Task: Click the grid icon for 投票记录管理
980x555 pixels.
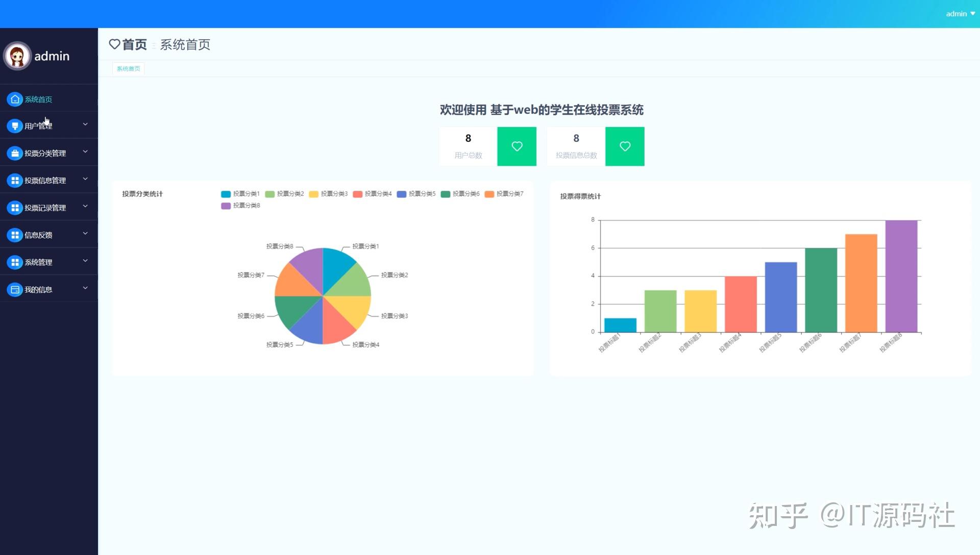Action: coord(15,208)
